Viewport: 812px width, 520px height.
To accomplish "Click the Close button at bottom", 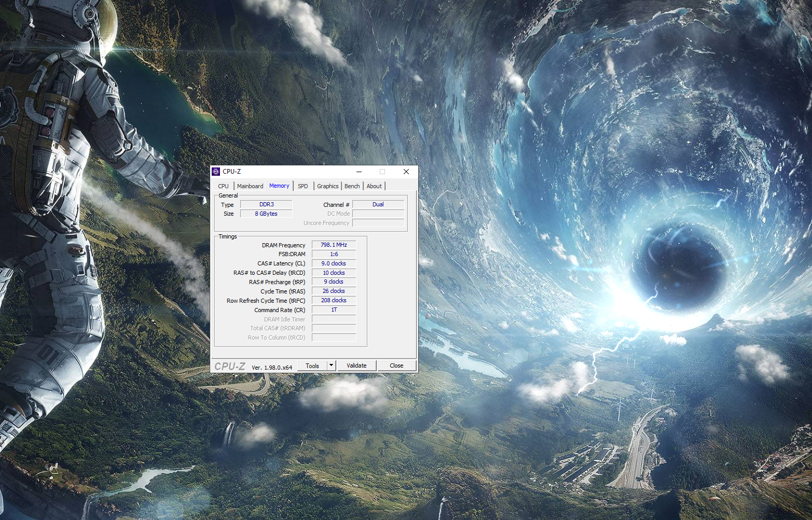I will coord(396,366).
